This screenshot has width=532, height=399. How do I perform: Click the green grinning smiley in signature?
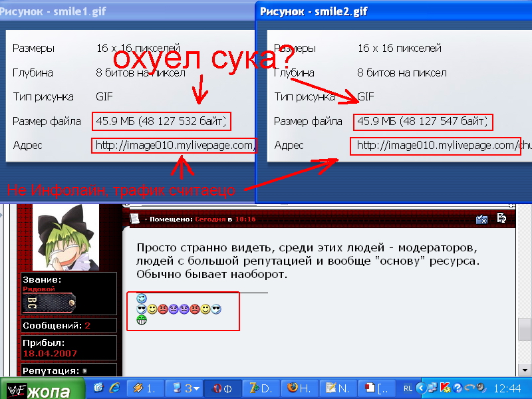[141, 321]
